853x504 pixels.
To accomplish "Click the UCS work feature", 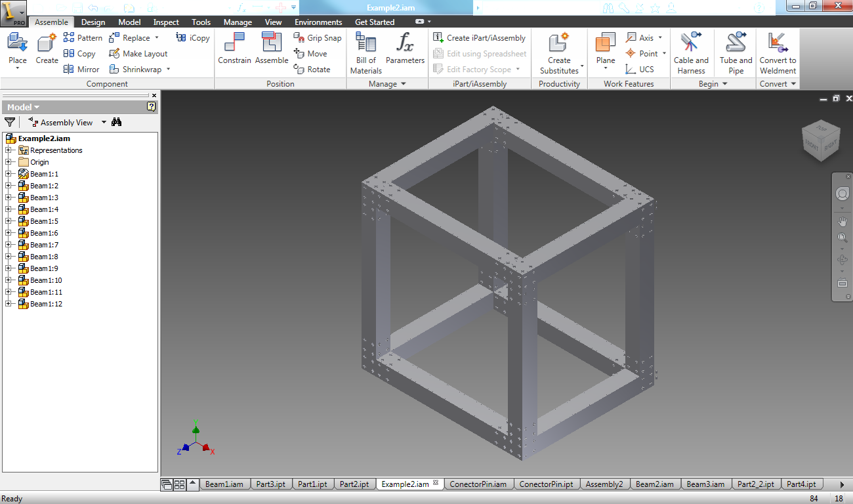I will [x=640, y=70].
